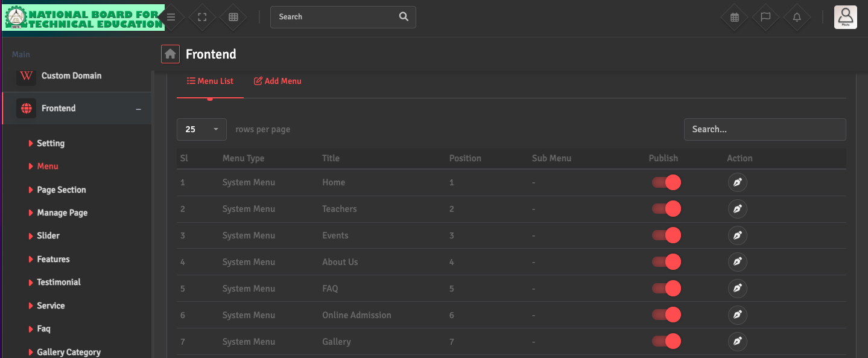Click edit icon for Online Admission menu
Screen dimensions: 868x358
click(x=737, y=315)
